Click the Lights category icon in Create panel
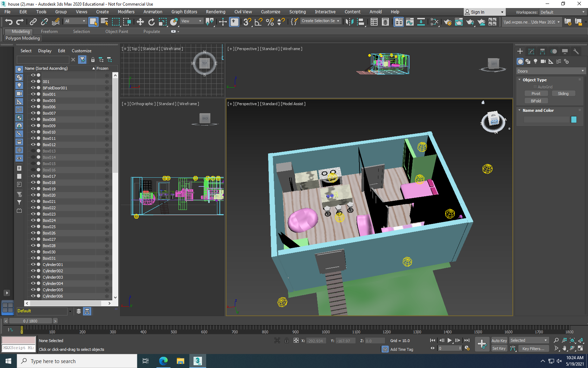Screen dimensions: 588x368 pos(535,61)
